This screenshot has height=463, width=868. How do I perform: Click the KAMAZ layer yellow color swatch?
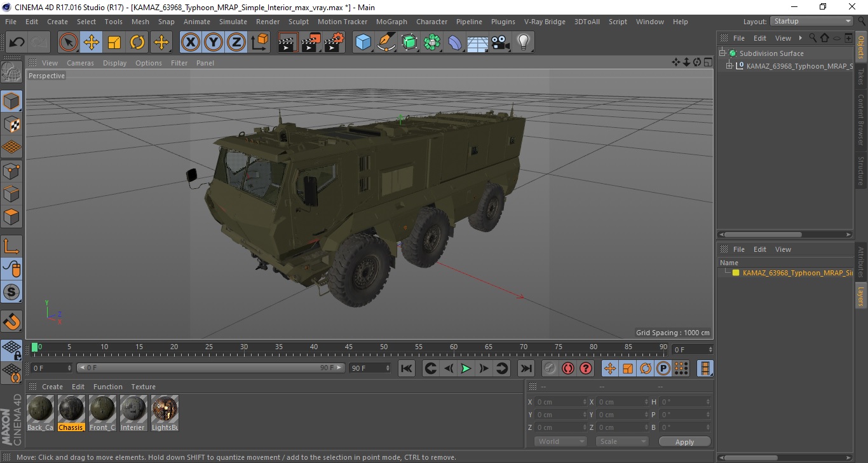click(736, 273)
